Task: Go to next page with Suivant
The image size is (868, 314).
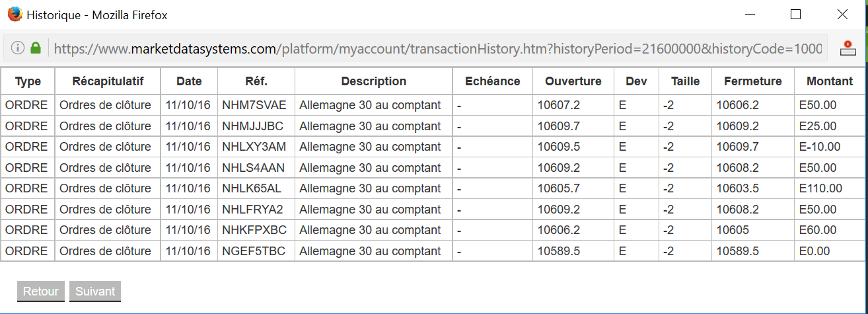Action: [x=95, y=292]
